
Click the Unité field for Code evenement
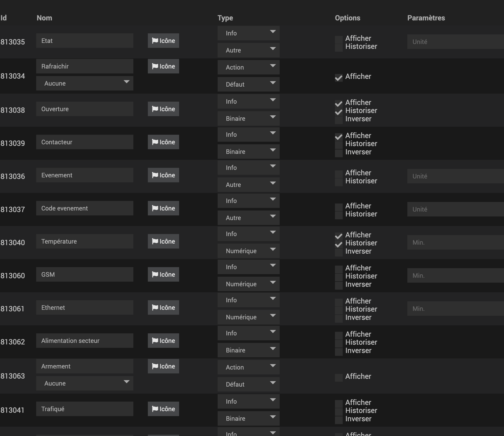click(455, 209)
